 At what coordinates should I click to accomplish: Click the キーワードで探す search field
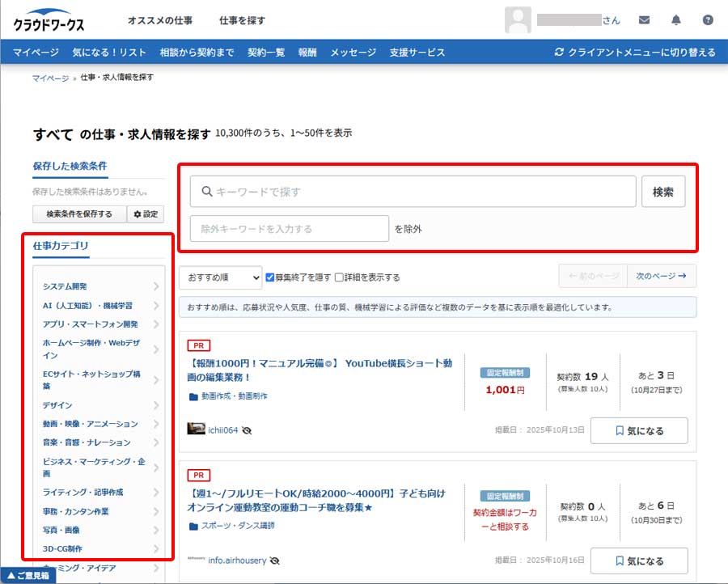pos(413,192)
